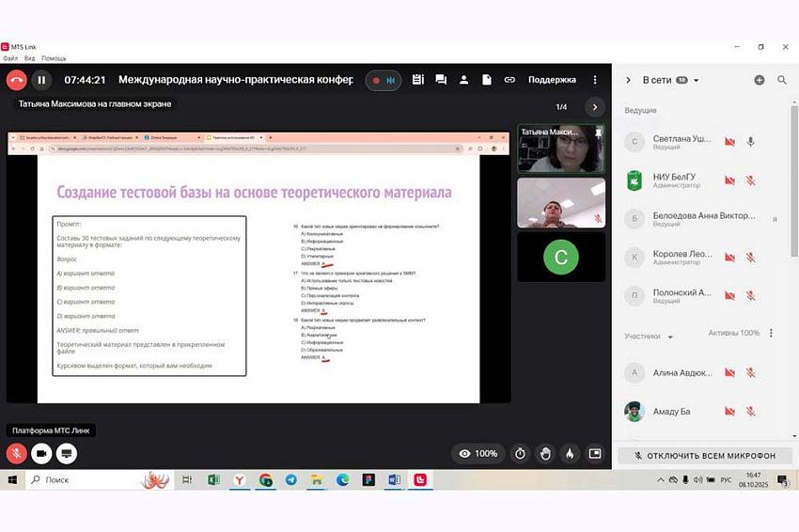Add participant with the plus icon
The height and width of the screenshot is (532, 799).
[x=760, y=80]
